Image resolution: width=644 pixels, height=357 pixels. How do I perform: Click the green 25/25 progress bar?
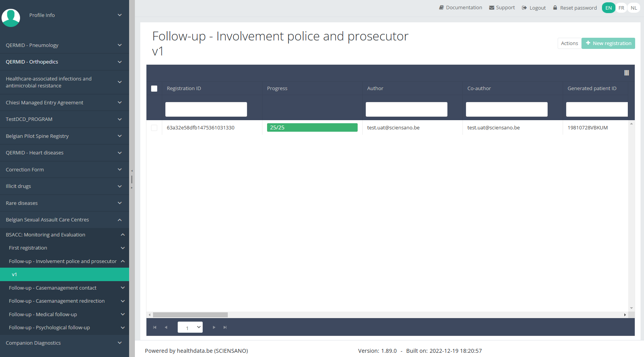[x=312, y=127]
